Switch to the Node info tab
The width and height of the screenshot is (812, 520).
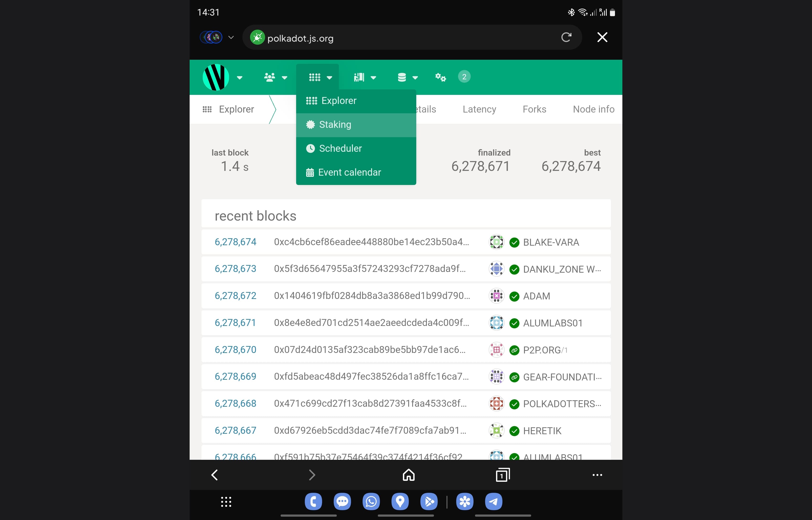(x=593, y=109)
